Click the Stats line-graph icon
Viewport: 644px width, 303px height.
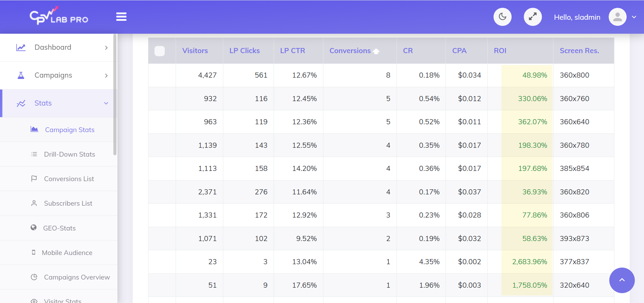21,103
